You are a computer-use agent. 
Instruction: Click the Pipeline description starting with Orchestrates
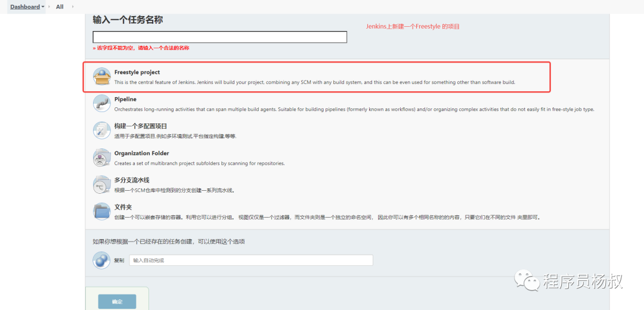pos(354,110)
